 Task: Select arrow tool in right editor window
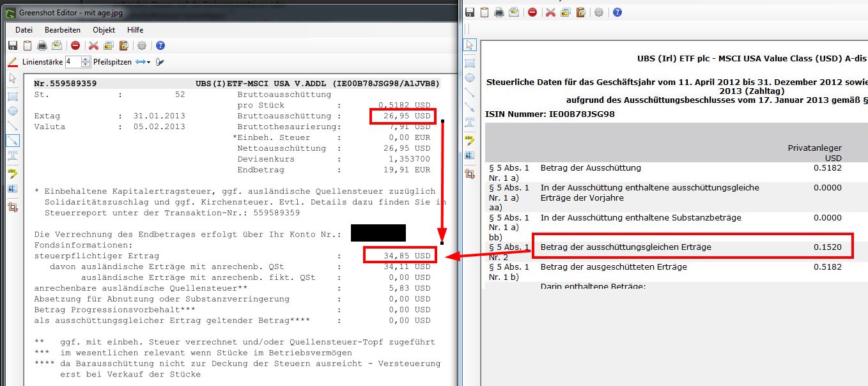[470, 107]
